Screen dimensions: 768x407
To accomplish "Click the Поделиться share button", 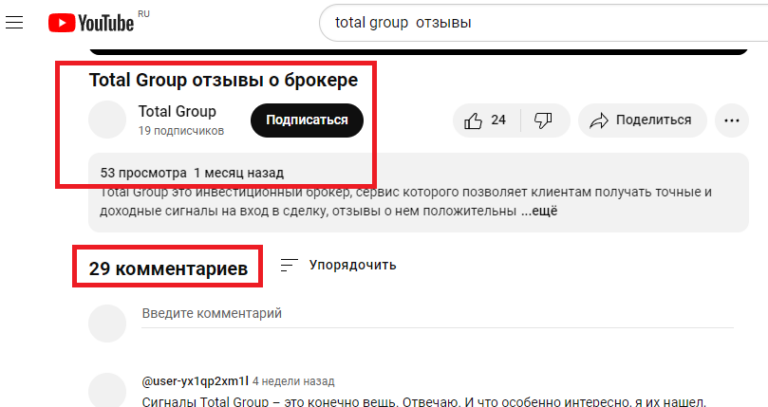I will (641, 120).
